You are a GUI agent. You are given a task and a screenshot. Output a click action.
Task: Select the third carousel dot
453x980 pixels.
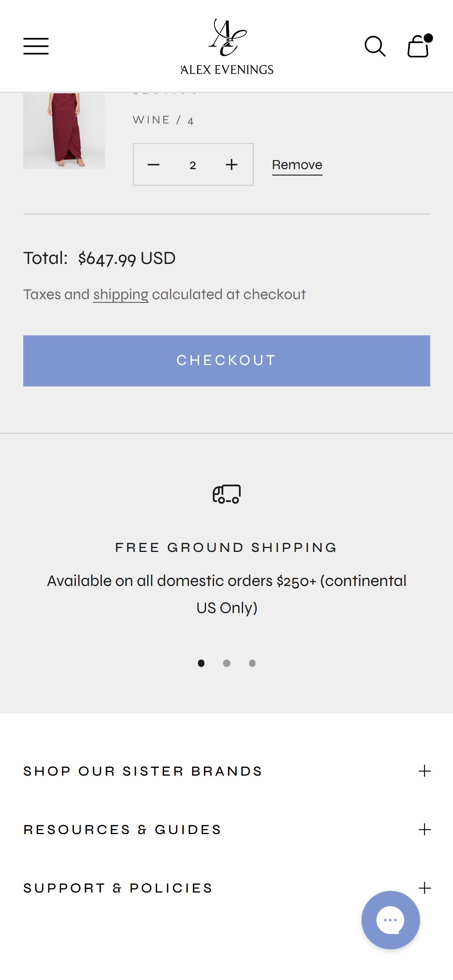coord(252,663)
